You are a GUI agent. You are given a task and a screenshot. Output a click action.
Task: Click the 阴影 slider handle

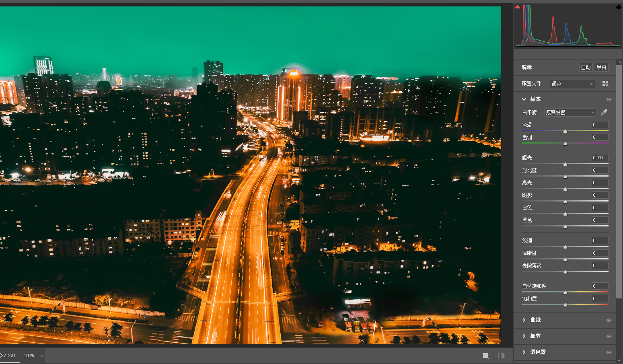[565, 202]
